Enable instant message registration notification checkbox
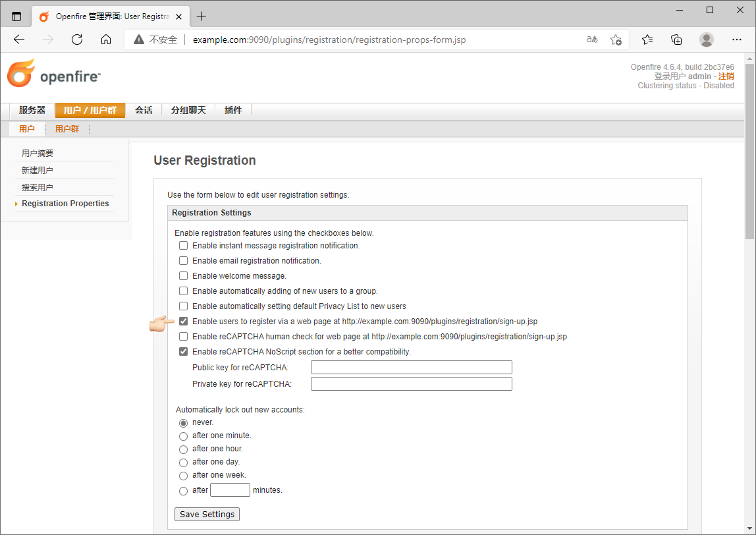756x535 pixels. coord(183,246)
